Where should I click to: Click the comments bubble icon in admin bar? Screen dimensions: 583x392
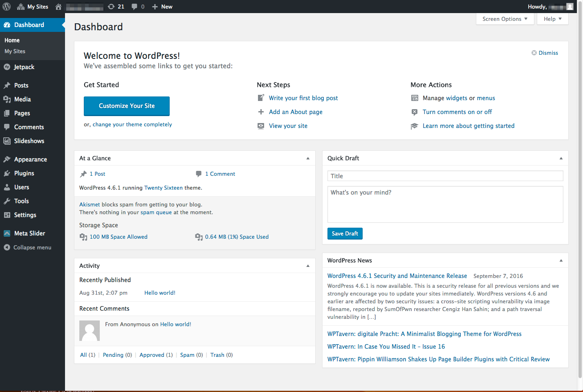click(138, 7)
